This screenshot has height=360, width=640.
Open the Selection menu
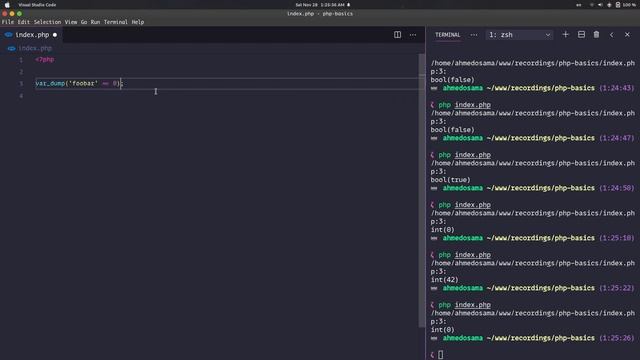(x=47, y=22)
